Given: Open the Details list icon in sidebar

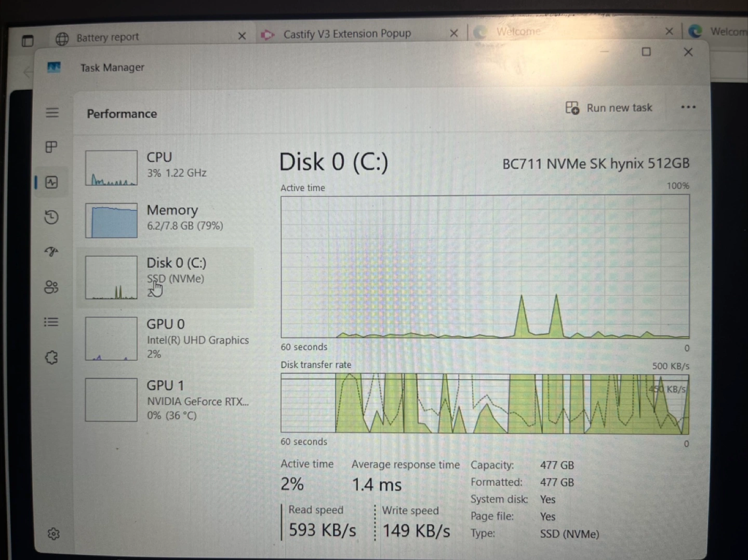Looking at the screenshot, I should [51, 322].
